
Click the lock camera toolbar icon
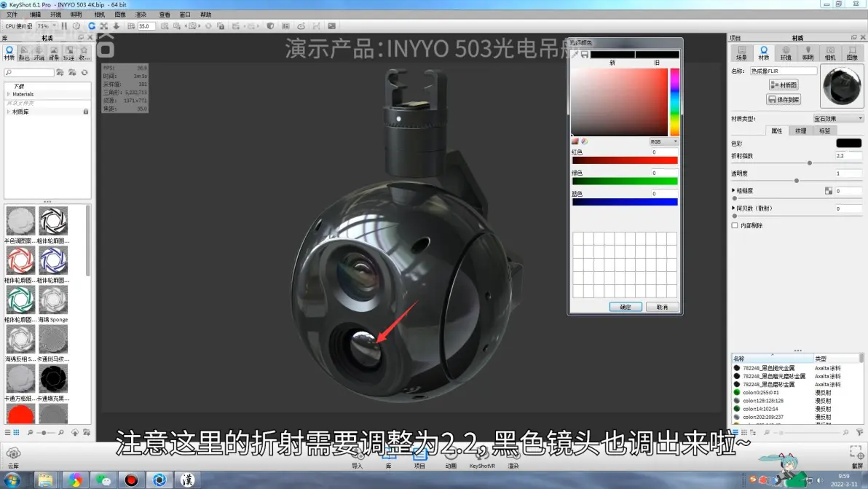point(221,26)
